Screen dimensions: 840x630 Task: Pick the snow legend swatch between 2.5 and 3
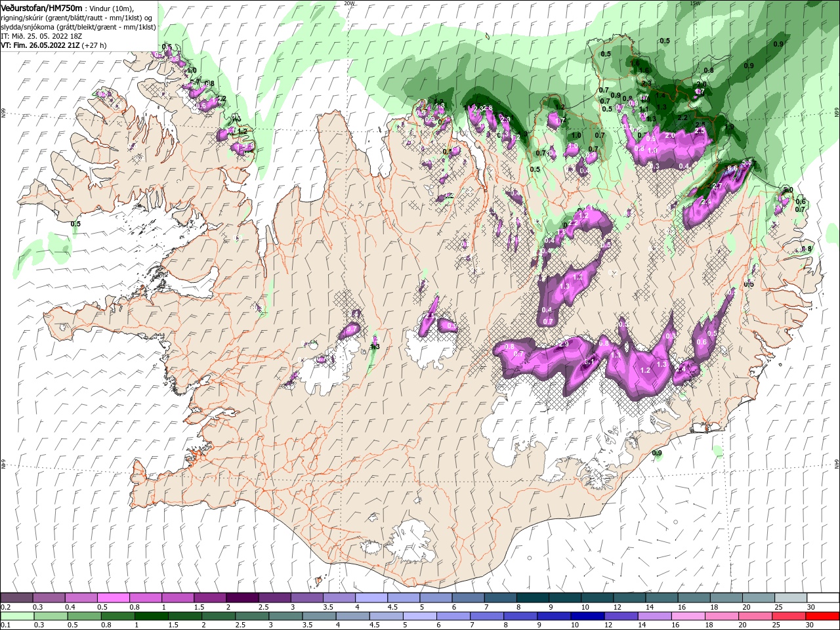click(x=274, y=598)
